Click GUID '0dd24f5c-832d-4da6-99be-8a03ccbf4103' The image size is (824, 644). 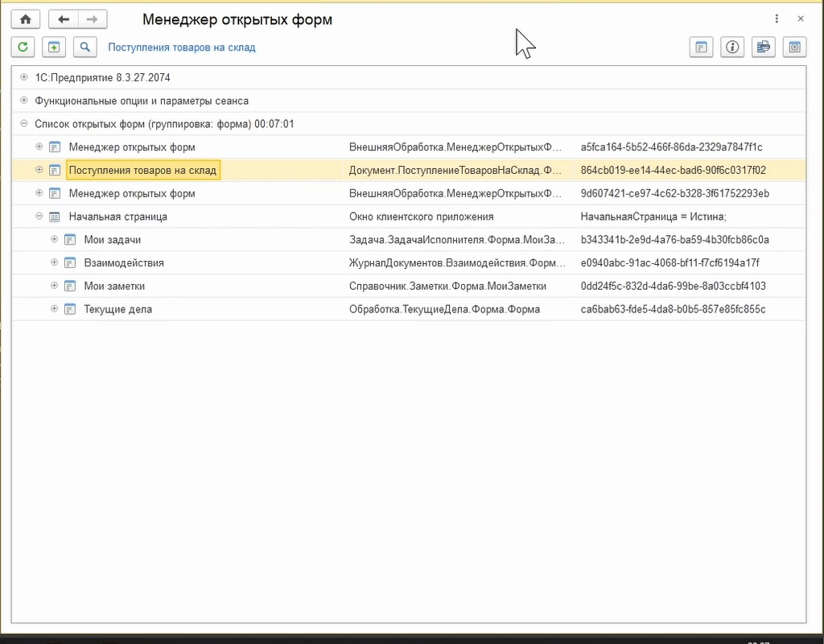[674, 286]
